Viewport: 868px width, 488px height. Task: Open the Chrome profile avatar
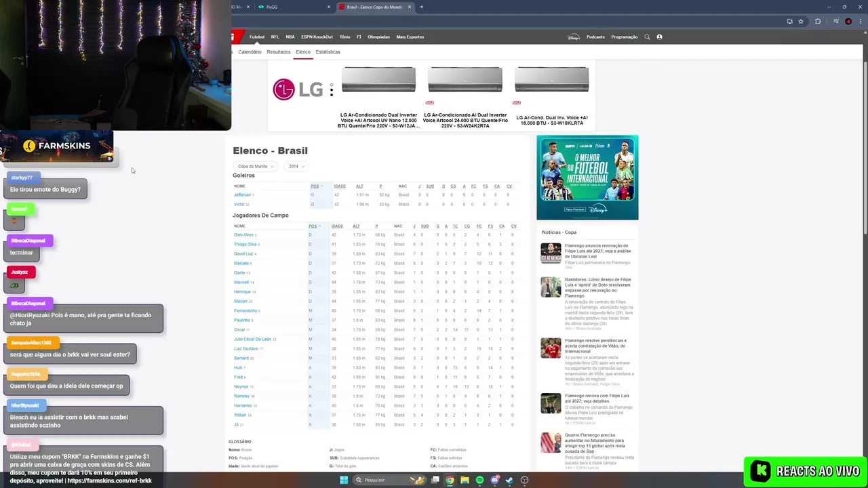coord(848,21)
